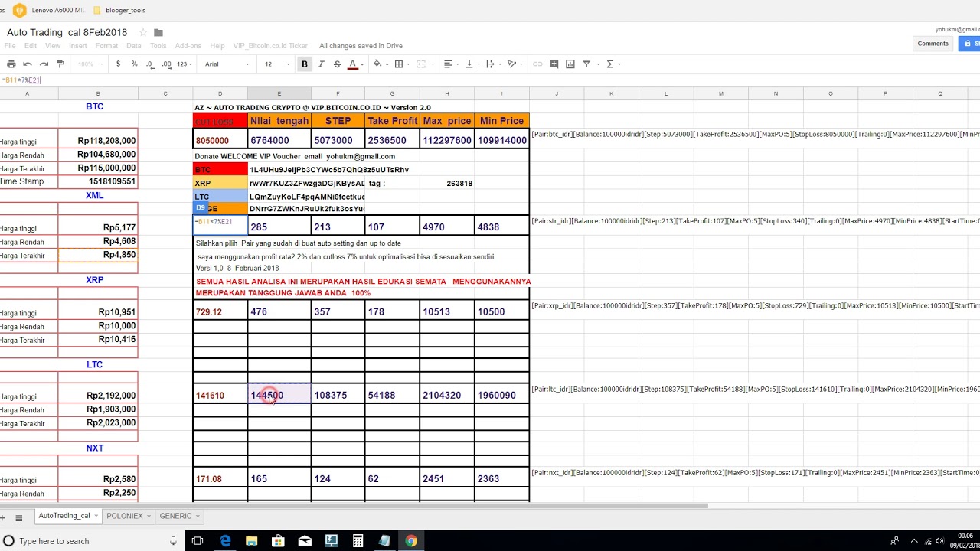Viewport: 980px width, 551px height.
Task: Open Chrome from the taskbar
Action: 411,541
